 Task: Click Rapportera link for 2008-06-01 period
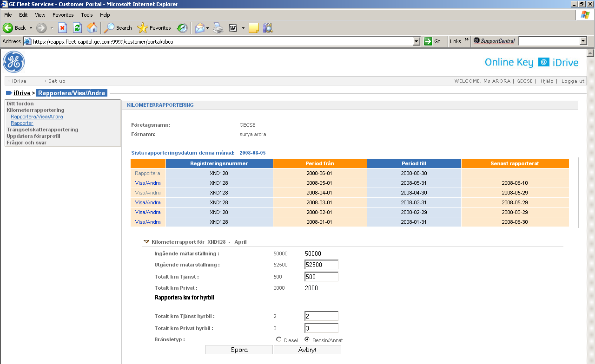[x=147, y=173]
